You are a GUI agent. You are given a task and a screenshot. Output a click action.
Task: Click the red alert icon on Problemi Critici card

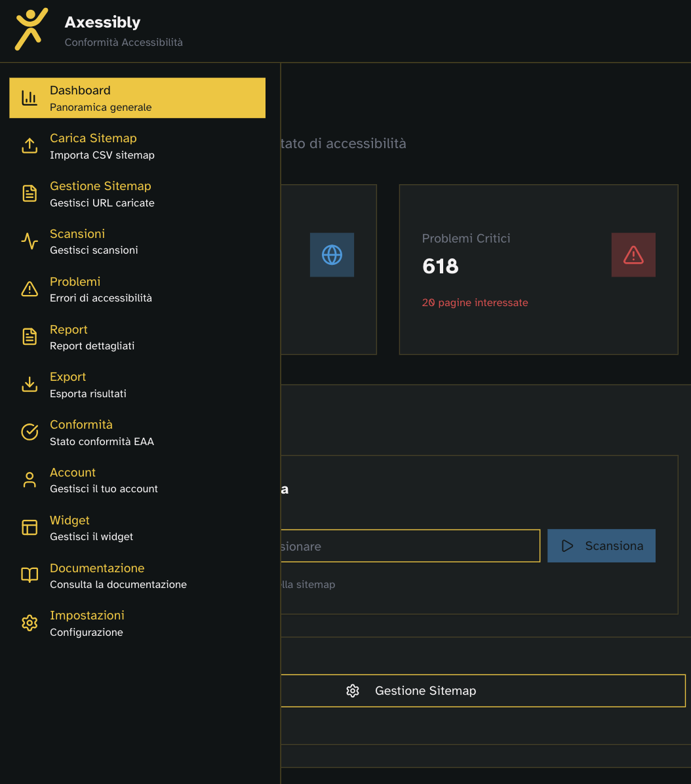pyautogui.click(x=633, y=254)
